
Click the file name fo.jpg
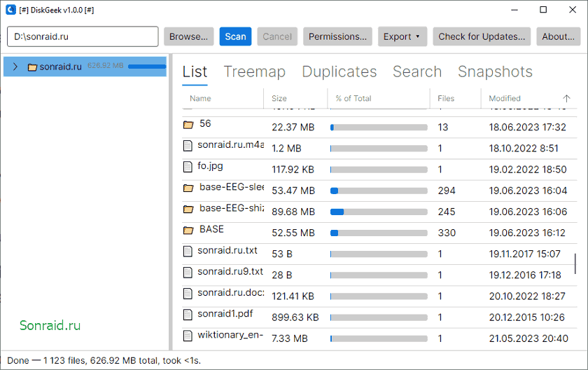210,166
